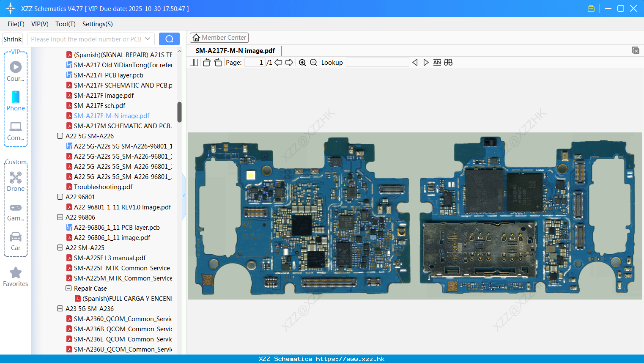
Task: Collapse the A22 96806 folder
Action: (x=60, y=217)
